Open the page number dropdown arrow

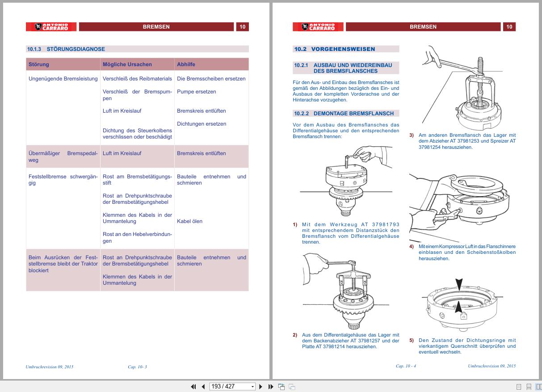252,387
